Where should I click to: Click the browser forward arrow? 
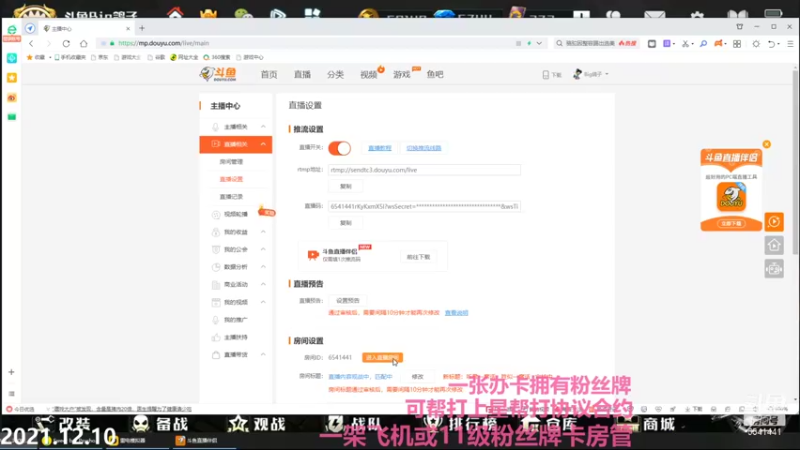point(48,43)
